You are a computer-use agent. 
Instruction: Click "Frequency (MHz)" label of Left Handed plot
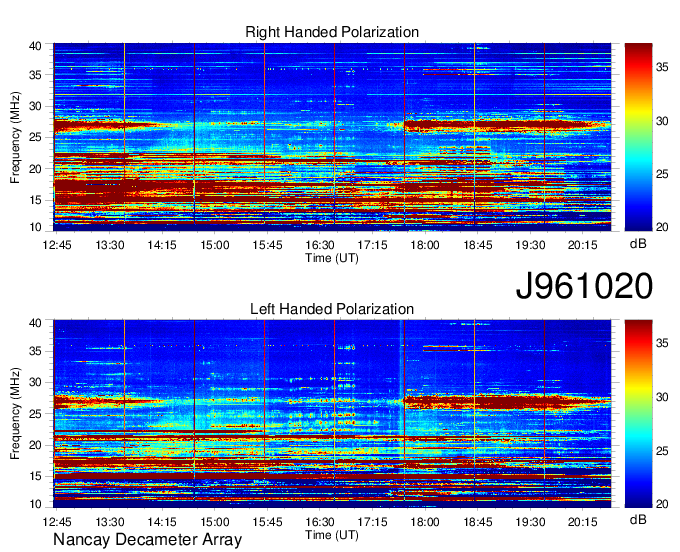coord(15,414)
